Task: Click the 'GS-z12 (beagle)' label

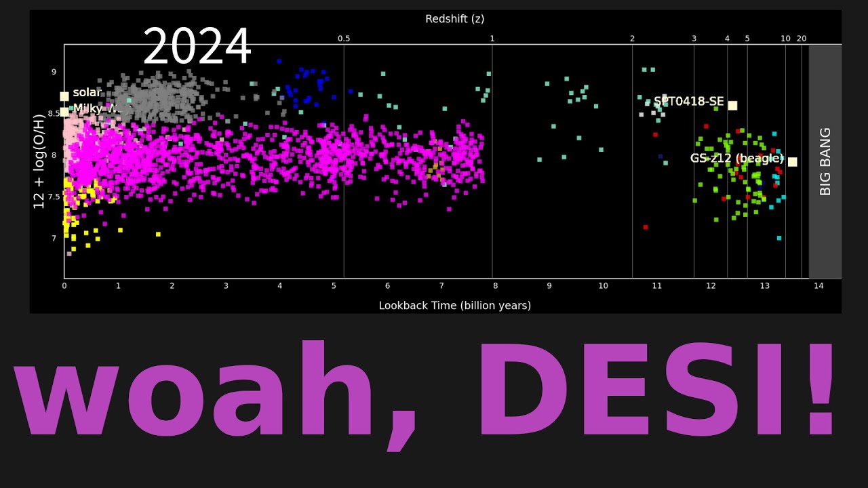Action: pos(737,159)
